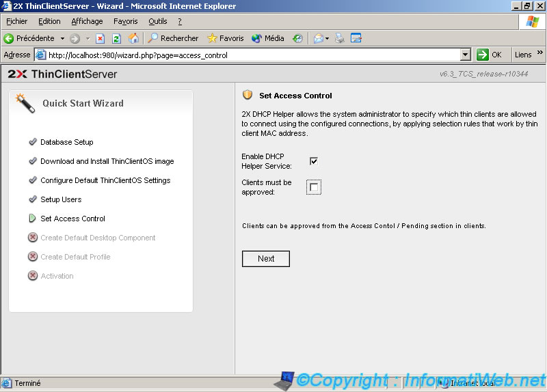The height and width of the screenshot is (392, 547).
Task: Click the edit page icon in toolbar
Action: click(356, 38)
